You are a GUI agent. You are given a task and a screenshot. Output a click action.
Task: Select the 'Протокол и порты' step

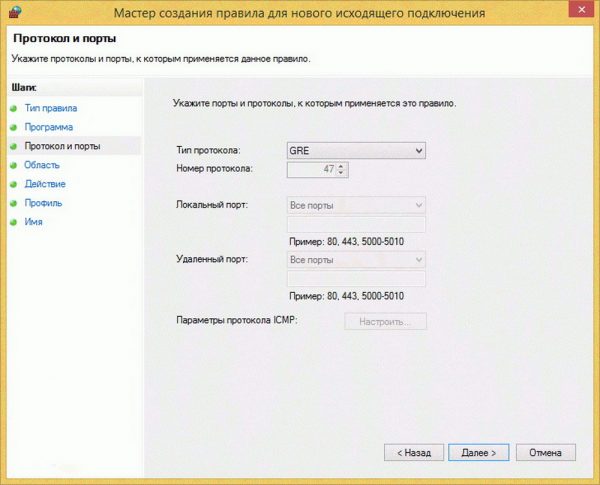(x=62, y=146)
